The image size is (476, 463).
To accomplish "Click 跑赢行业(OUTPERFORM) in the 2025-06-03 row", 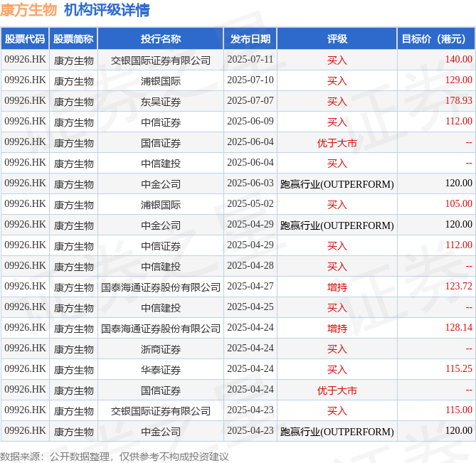I will click(337, 184).
